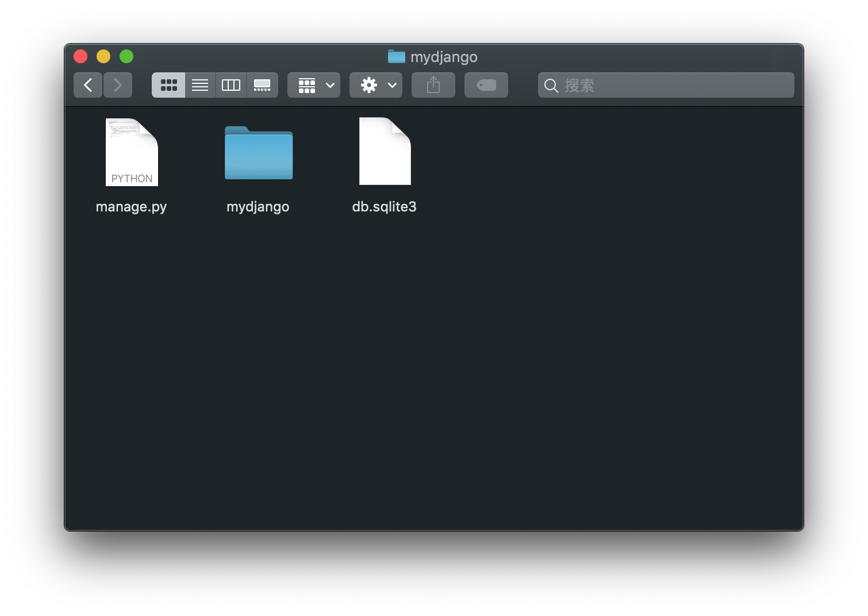Select the mydjango folder icon
Viewport: 868px width, 616px height.
coord(259,153)
